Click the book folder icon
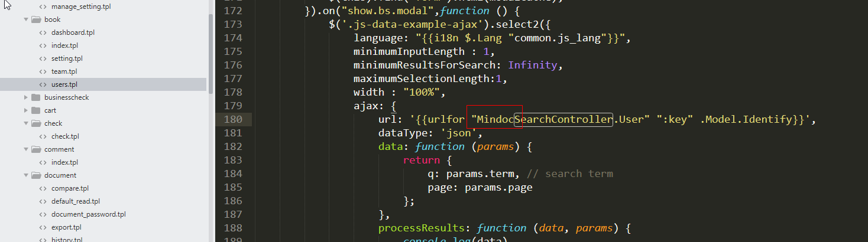 (x=36, y=19)
